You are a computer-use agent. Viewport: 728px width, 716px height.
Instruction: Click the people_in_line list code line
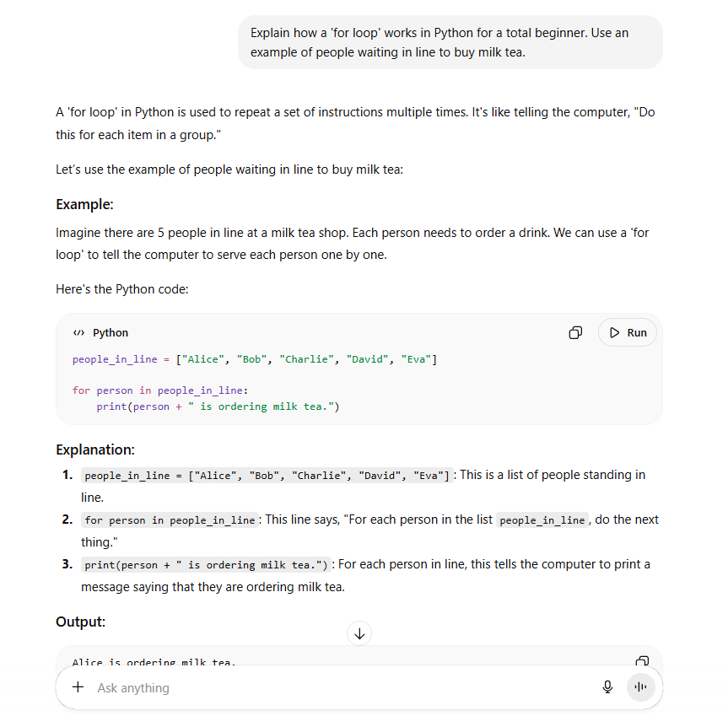pyautogui.click(x=255, y=359)
